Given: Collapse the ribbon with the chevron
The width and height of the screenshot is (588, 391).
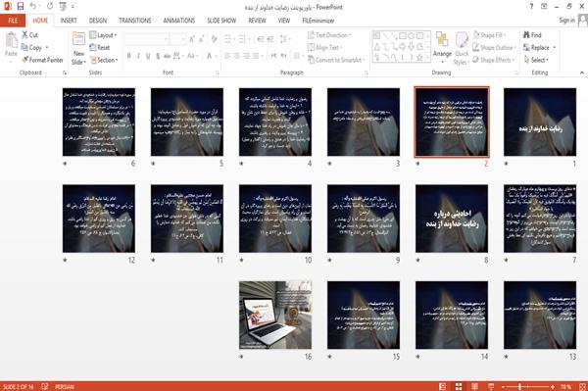Looking at the screenshot, I should (x=581, y=73).
